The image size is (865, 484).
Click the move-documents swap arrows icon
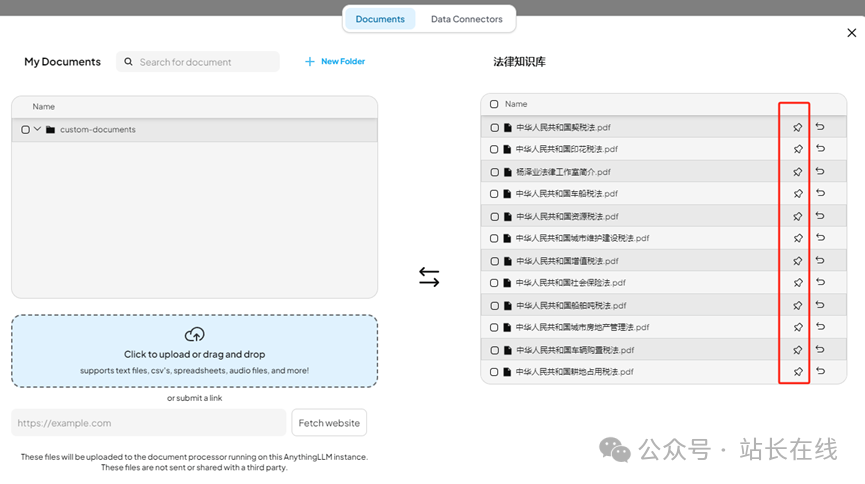pos(429,277)
